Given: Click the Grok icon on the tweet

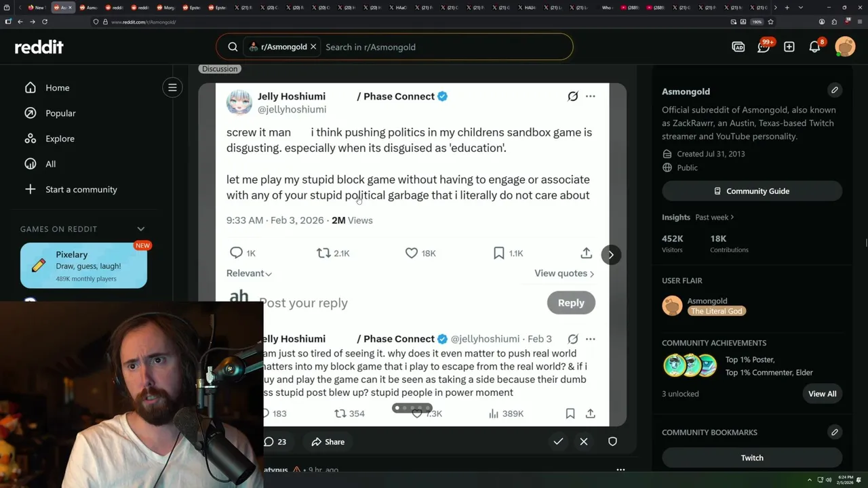Looking at the screenshot, I should (x=573, y=96).
